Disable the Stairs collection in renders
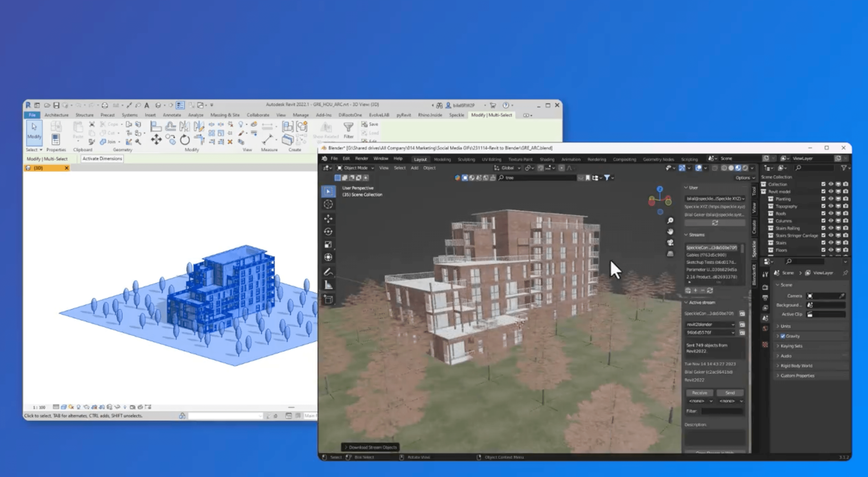868x477 pixels. coord(846,243)
